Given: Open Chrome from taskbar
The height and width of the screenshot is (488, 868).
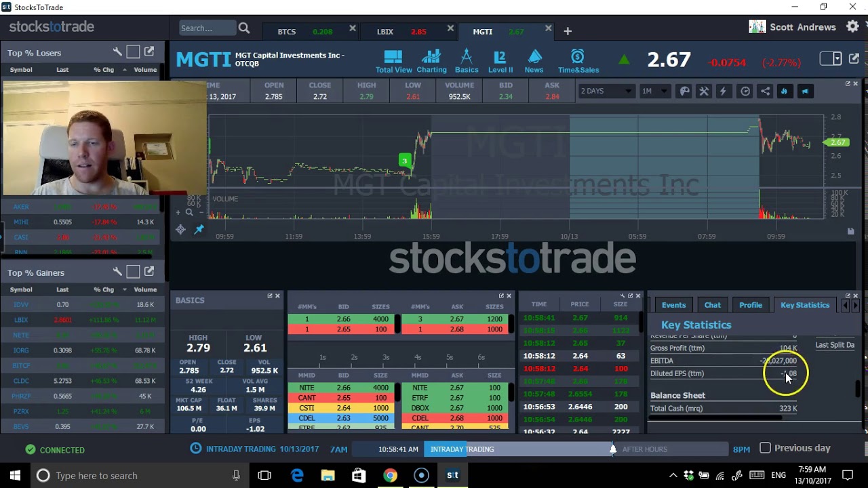Looking at the screenshot, I should tap(390, 475).
